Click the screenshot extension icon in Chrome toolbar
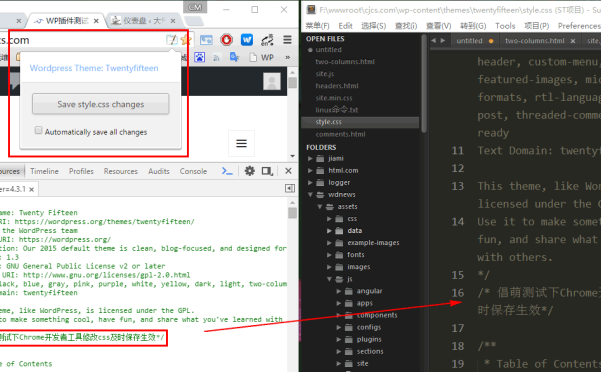This screenshot has width=601, height=372. [206, 40]
